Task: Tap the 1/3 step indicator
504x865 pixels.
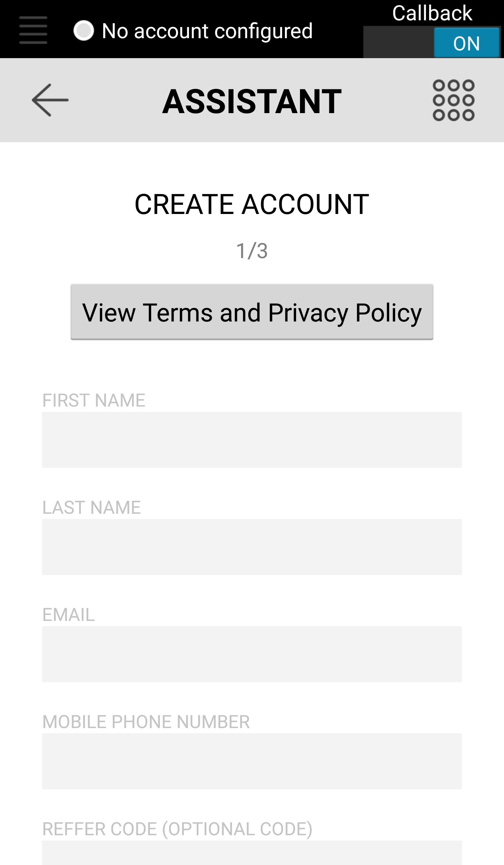Action: [252, 251]
